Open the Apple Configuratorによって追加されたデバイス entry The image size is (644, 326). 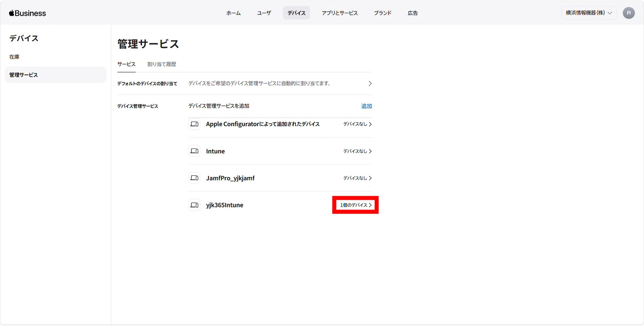tap(263, 124)
